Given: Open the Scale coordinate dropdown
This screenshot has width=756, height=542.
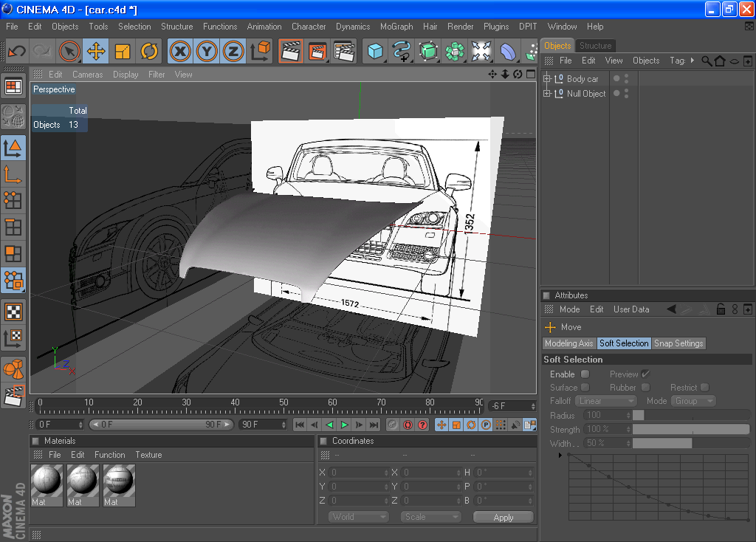Looking at the screenshot, I should click(431, 517).
